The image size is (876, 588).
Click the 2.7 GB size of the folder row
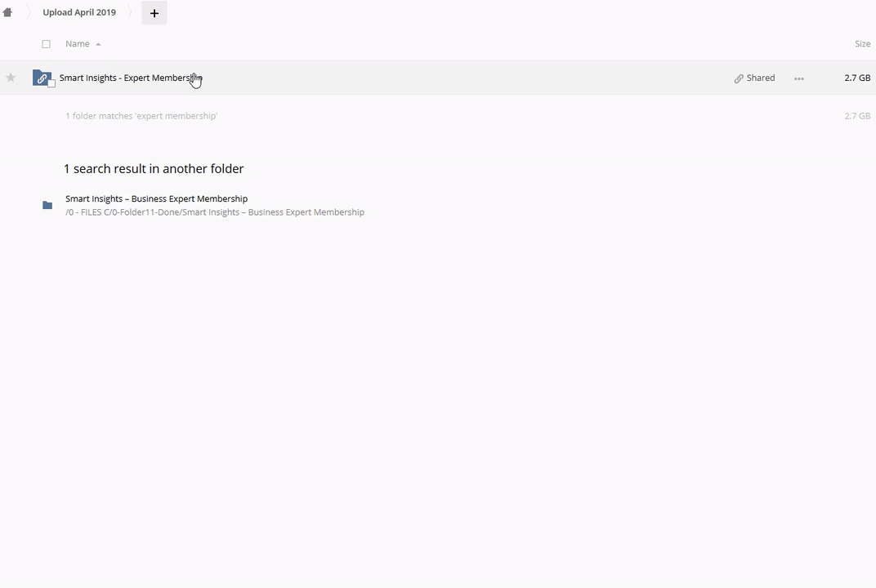[x=856, y=78]
